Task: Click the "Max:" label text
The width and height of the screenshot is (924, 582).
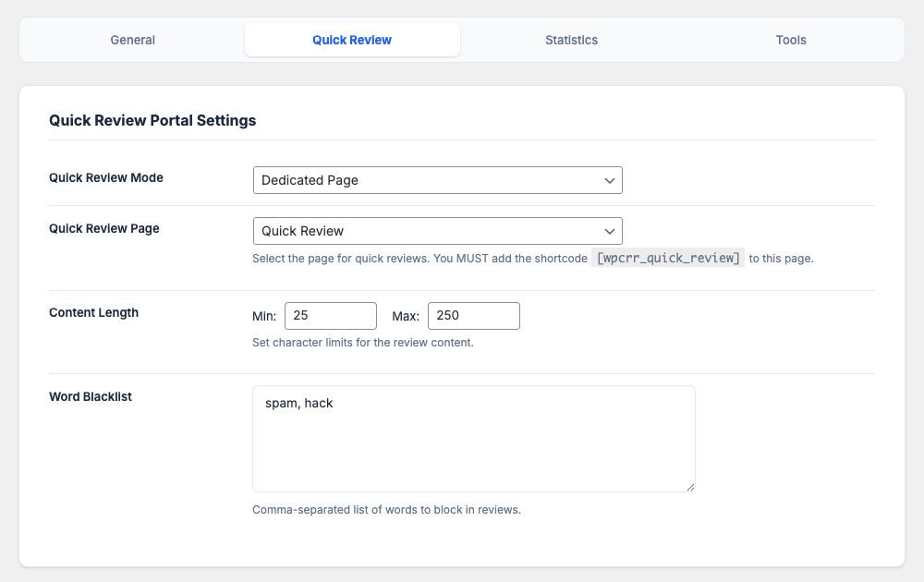Action: (406, 316)
